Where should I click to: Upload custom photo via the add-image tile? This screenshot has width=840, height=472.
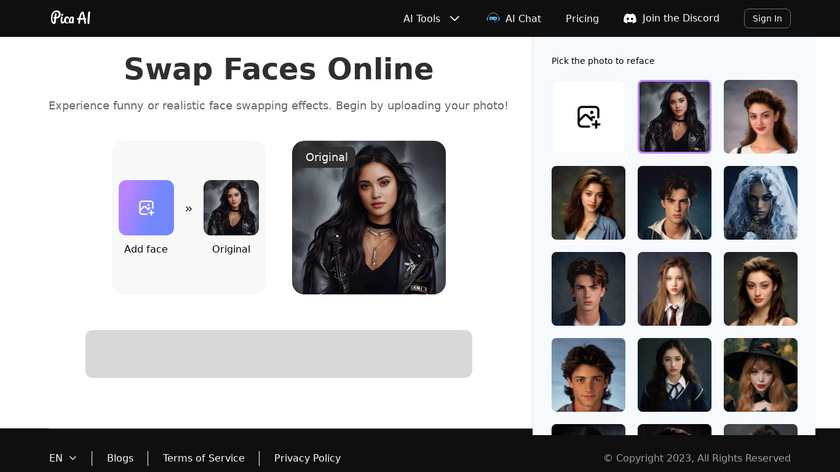click(588, 117)
